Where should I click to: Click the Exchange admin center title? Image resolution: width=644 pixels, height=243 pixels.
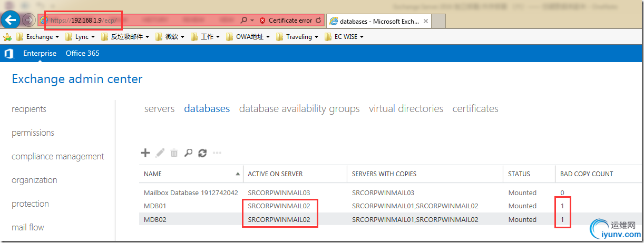(x=77, y=79)
